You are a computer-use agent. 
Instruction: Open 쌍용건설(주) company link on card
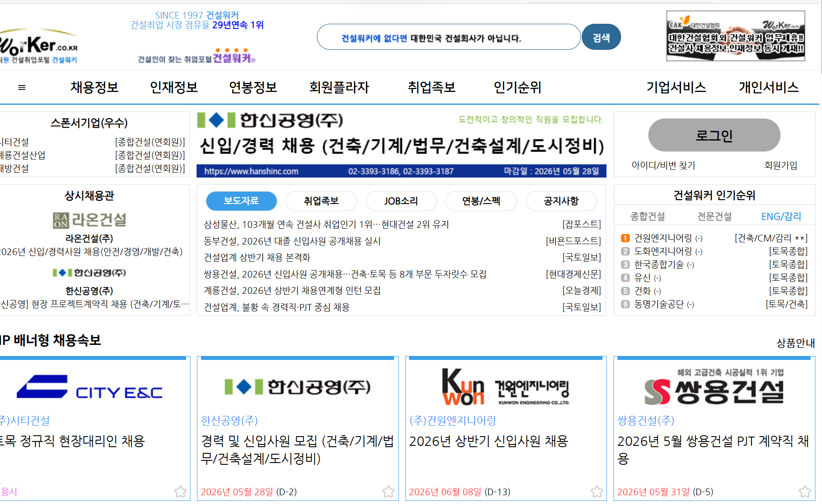[646, 420]
